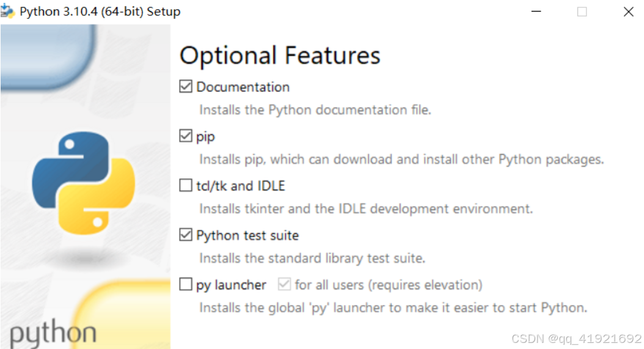Click the Python 3.10.4 (64-bit) Setup title

click(x=100, y=12)
